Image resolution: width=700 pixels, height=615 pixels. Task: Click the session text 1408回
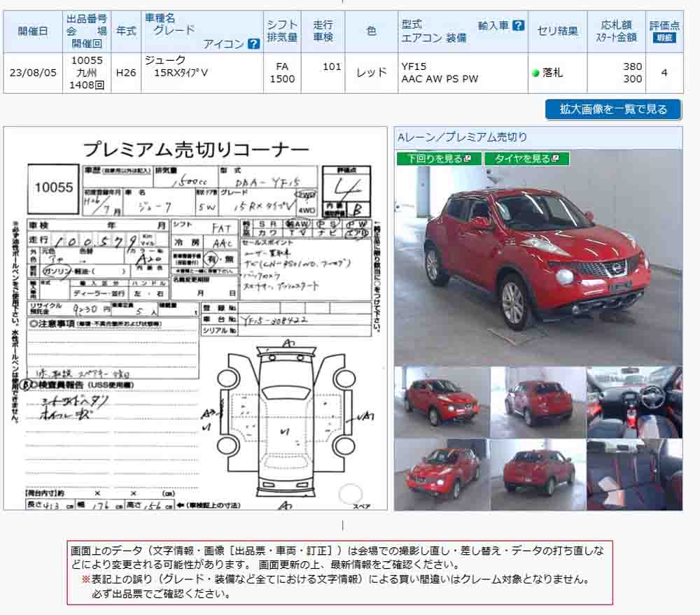(87, 85)
